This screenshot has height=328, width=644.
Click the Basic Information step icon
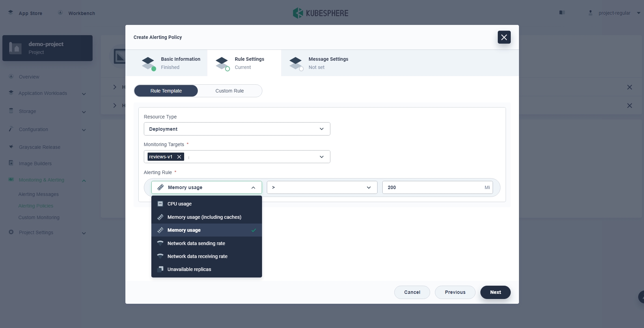pos(148,63)
